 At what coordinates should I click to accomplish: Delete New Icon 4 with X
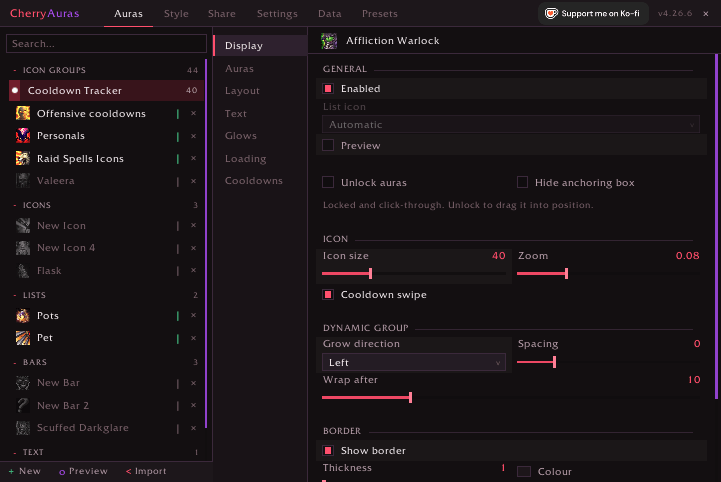tap(194, 248)
